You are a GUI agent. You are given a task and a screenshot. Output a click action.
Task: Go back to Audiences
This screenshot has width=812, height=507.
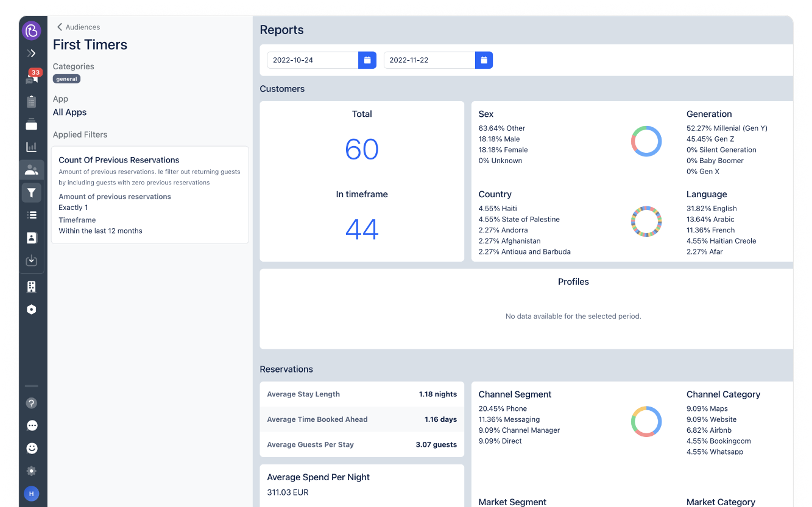(78, 27)
